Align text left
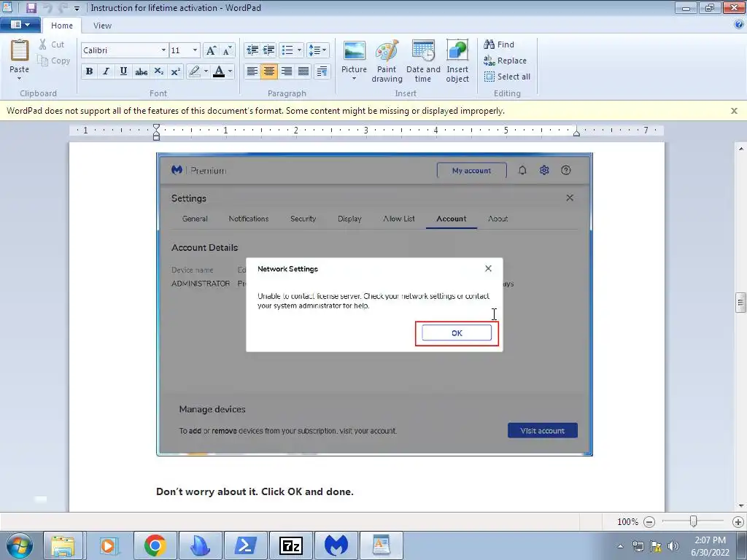 252,71
